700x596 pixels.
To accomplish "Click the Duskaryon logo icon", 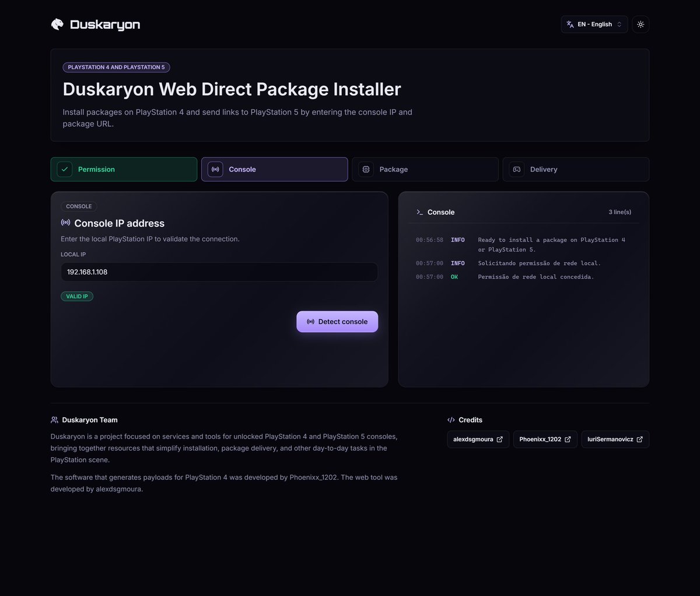I will (57, 24).
